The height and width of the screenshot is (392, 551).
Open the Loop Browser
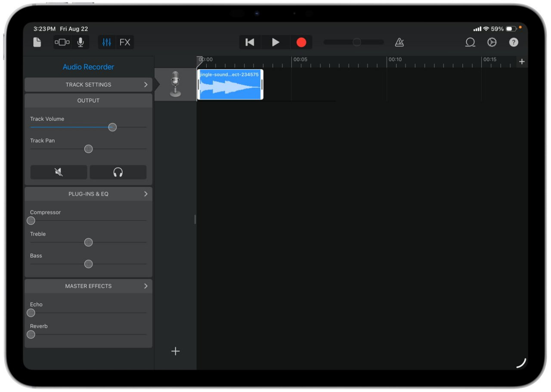[470, 42]
